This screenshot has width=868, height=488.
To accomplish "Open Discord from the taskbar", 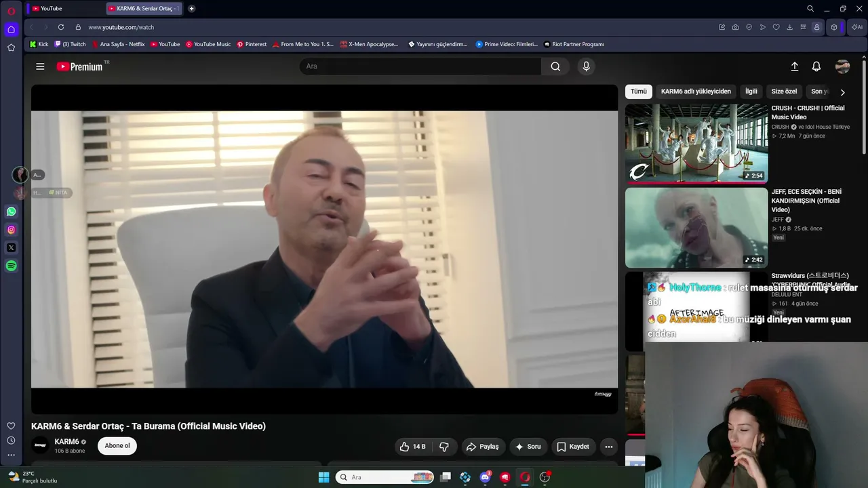I will tap(485, 477).
